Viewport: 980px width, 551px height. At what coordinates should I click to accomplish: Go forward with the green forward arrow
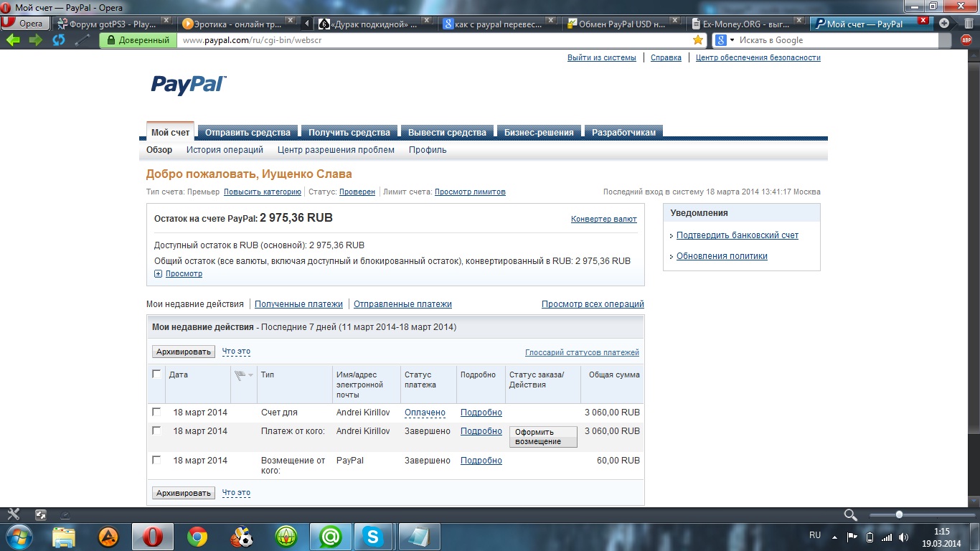(36, 40)
